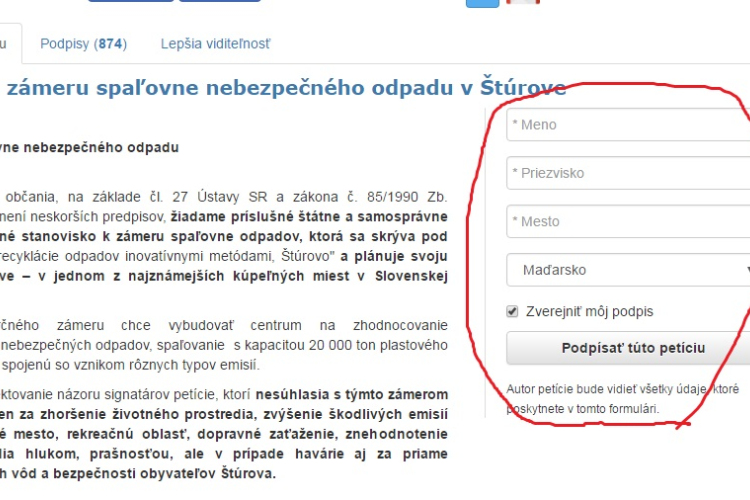
Task: Toggle the Zverejniť môj podpis checkbox
Action: (512, 311)
